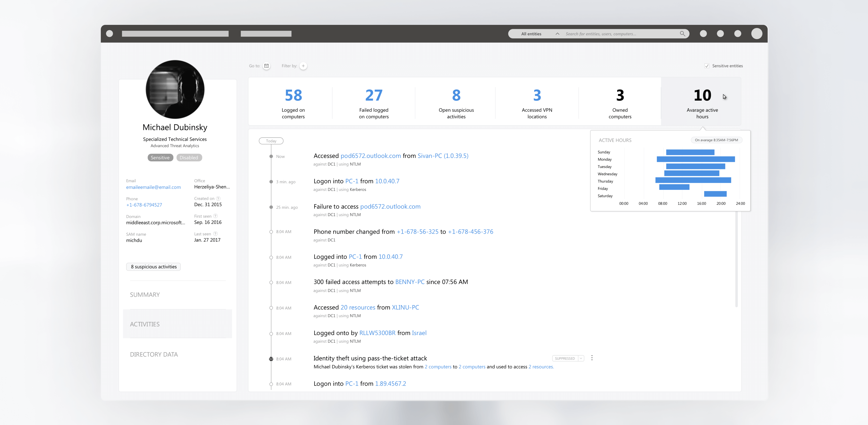The height and width of the screenshot is (425, 868).
Task: Add a filter using the plus icon
Action: [303, 66]
